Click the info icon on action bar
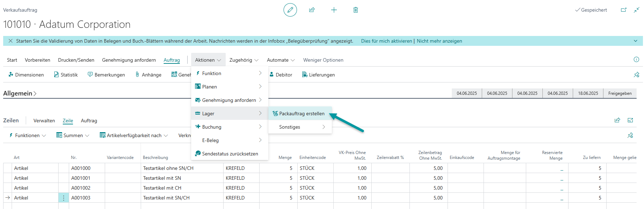The width and height of the screenshot is (644, 209). pos(636,60)
